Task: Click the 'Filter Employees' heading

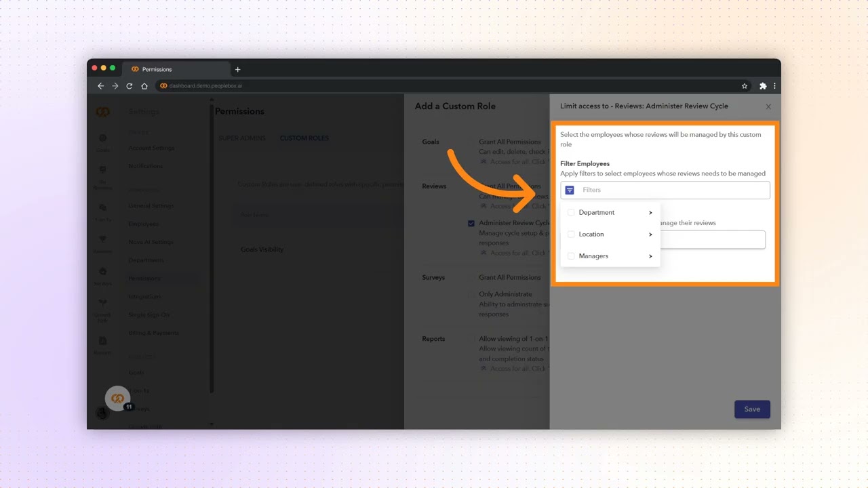Action: 585,164
